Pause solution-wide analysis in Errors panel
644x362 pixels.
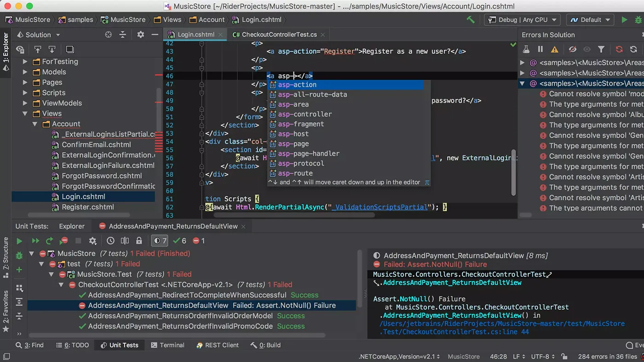tap(540, 49)
